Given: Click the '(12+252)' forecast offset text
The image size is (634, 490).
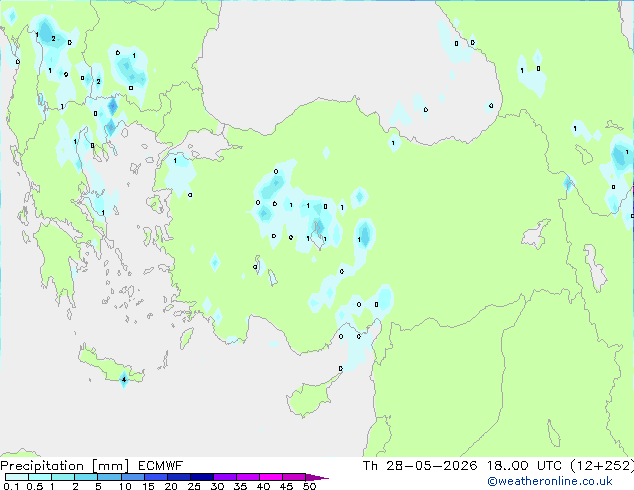Looking at the screenshot, I should pos(602,466).
